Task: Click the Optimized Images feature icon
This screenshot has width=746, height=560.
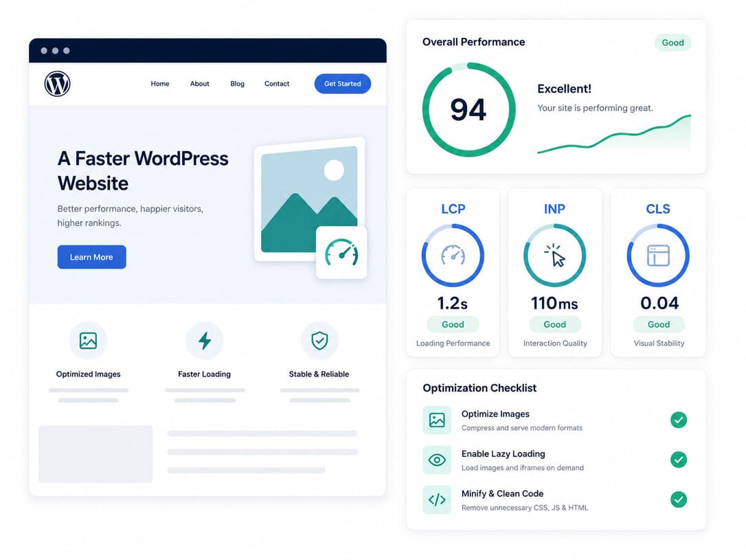Action: [x=88, y=341]
